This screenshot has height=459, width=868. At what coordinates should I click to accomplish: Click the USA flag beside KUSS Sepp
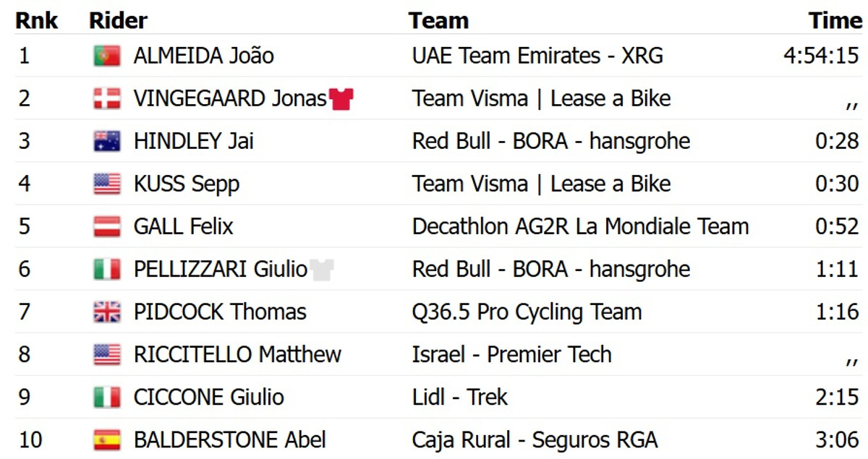107,184
